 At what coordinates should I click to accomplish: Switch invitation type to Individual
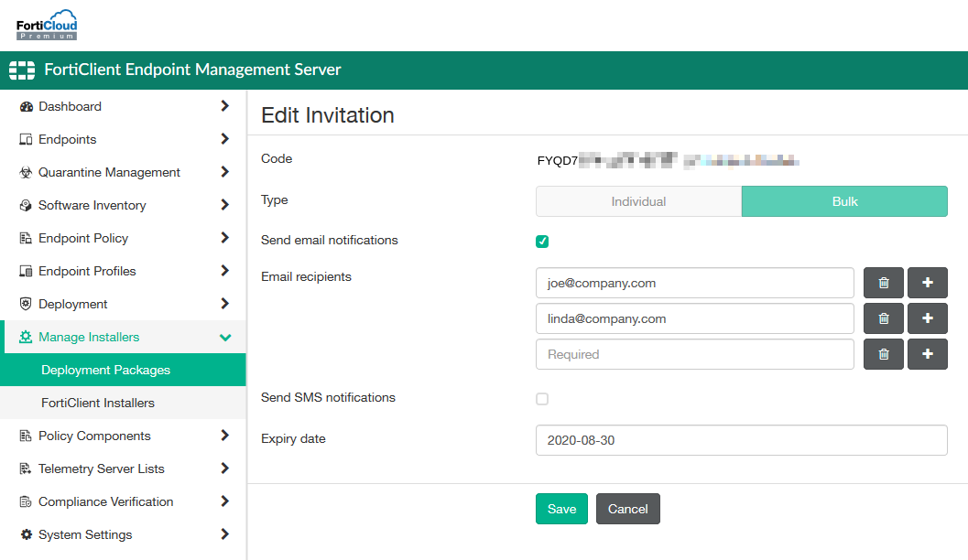click(x=638, y=200)
